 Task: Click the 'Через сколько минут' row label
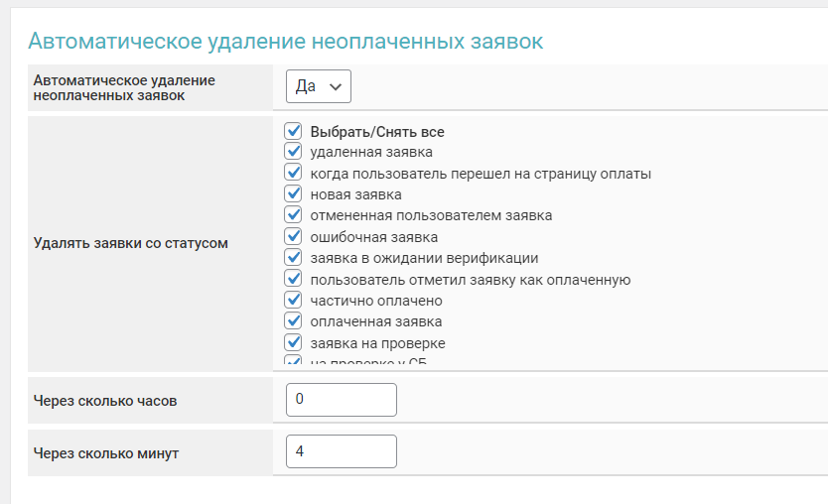click(x=106, y=453)
